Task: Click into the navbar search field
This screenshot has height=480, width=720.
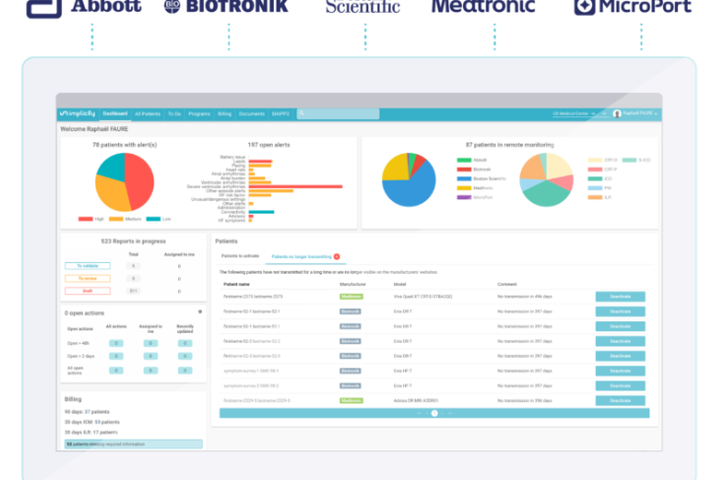Action: pos(338,113)
